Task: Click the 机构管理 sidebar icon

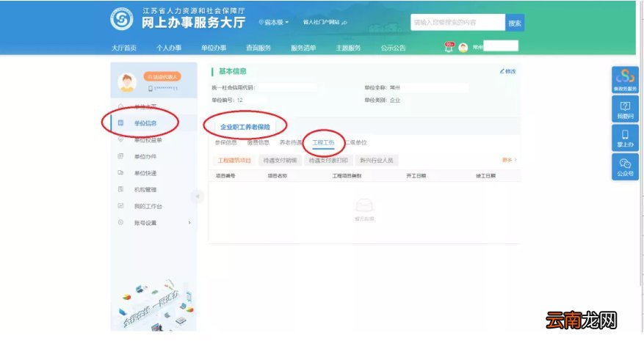Action: click(120, 189)
